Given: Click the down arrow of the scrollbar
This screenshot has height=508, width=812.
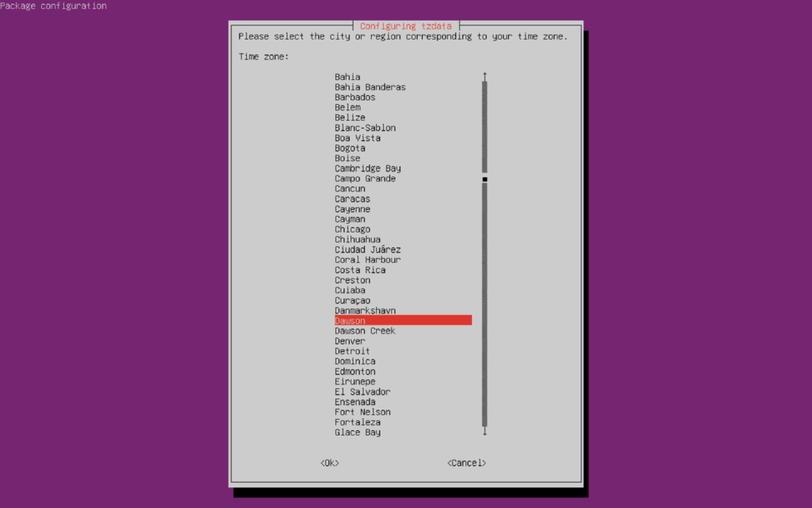Looking at the screenshot, I should coord(484,432).
